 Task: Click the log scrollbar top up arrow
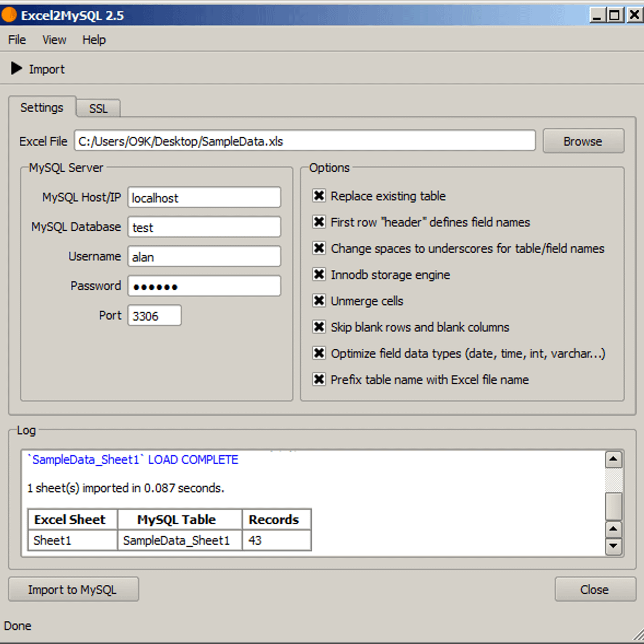[x=613, y=459]
